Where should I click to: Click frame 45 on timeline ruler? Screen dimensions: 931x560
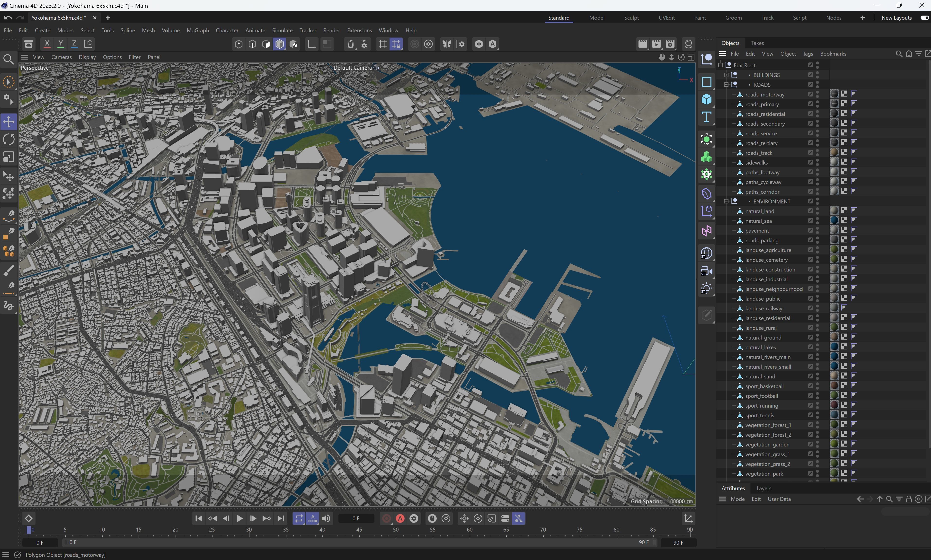(359, 530)
